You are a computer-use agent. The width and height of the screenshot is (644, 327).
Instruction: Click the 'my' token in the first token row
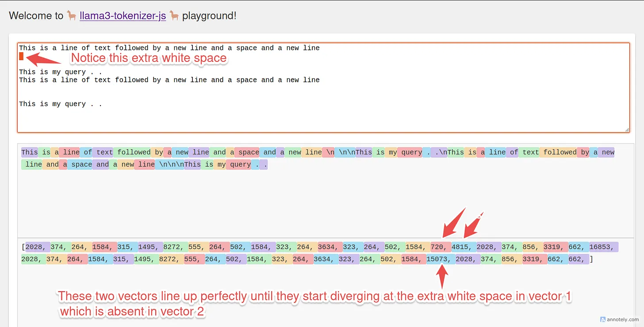tap(391, 152)
